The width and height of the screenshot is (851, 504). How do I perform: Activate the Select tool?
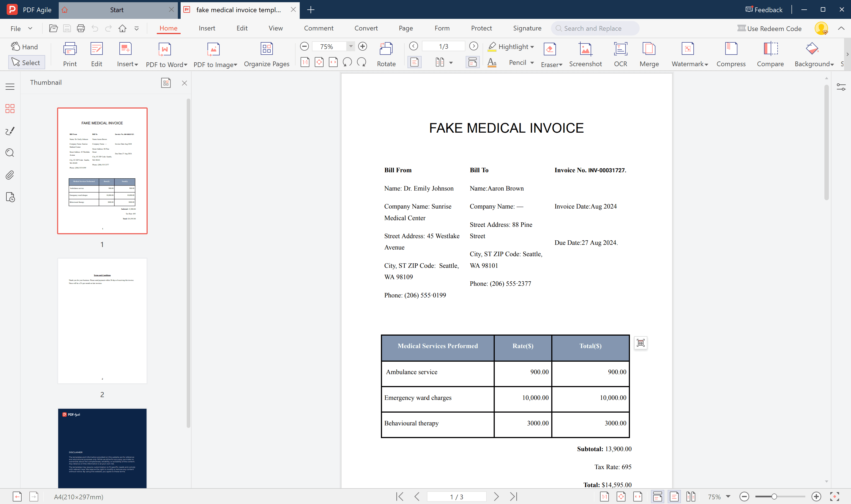coord(26,63)
